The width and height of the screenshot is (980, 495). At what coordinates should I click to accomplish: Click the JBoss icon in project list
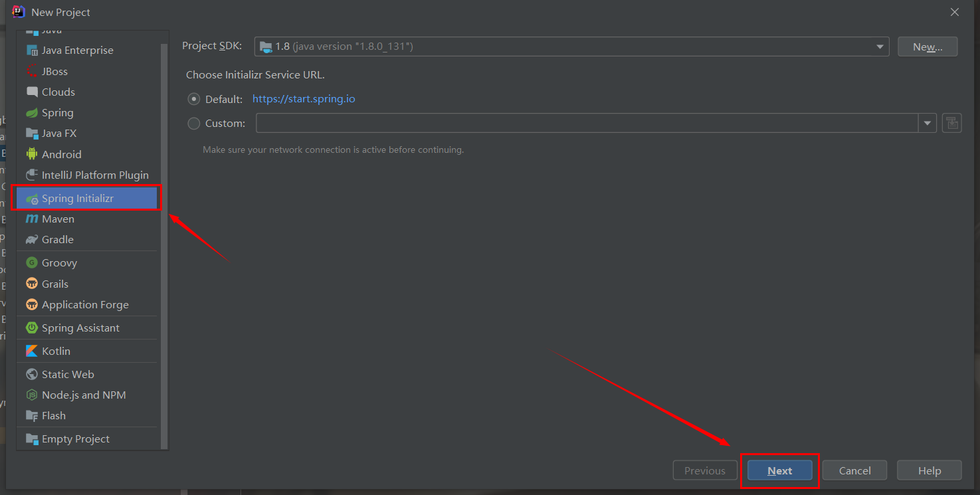click(x=32, y=71)
